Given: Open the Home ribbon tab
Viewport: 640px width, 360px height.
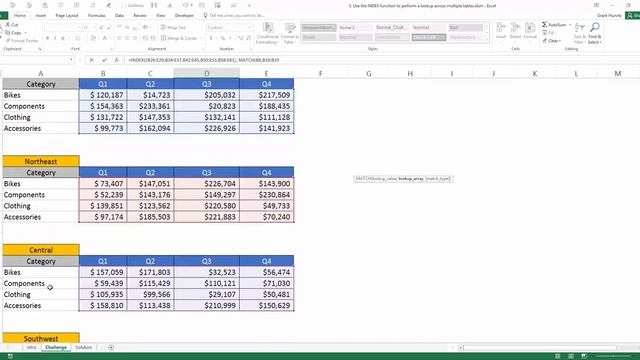Looking at the screenshot, I should click(x=20, y=16).
